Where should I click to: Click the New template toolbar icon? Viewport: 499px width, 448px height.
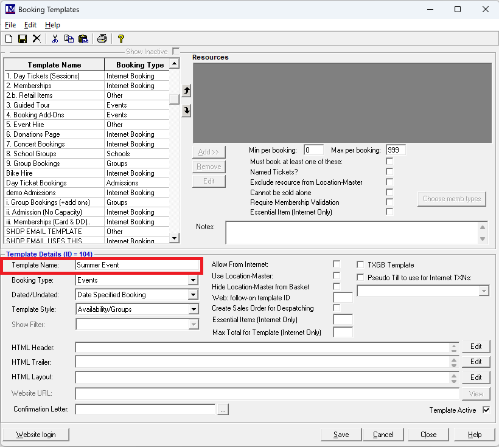coord(9,39)
